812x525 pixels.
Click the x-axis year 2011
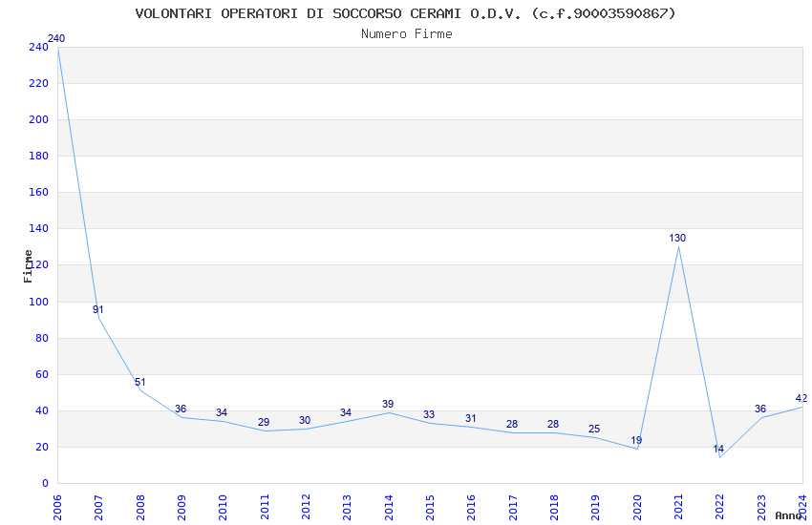(265, 507)
